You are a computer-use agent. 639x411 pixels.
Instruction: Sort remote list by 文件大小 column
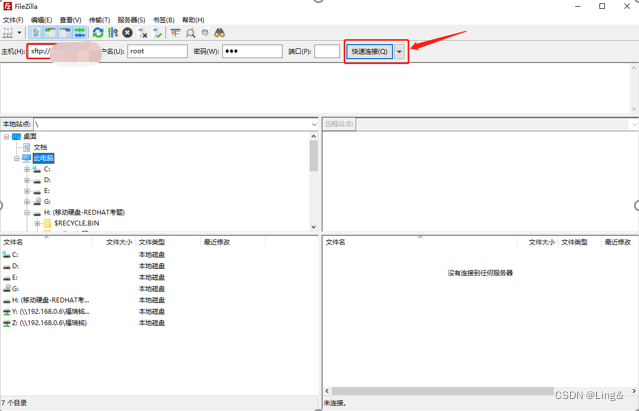coord(538,242)
